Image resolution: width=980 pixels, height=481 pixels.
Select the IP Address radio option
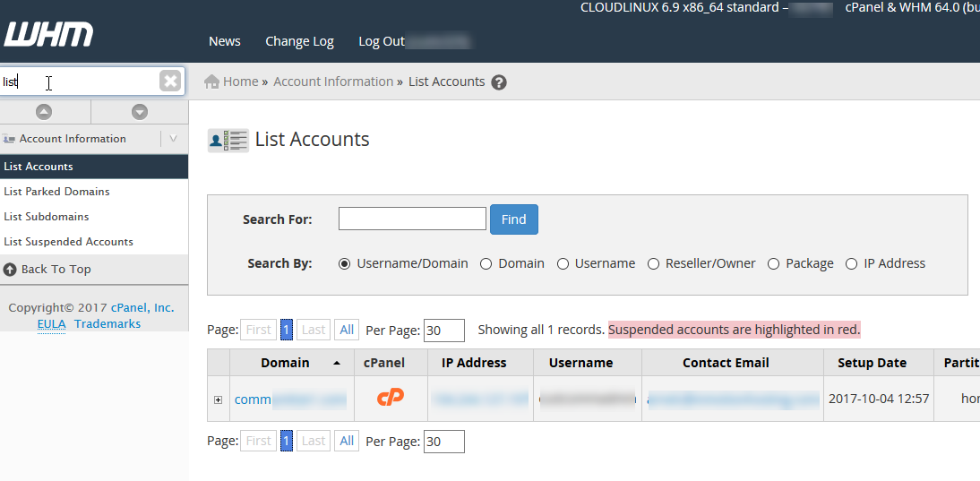click(x=851, y=264)
